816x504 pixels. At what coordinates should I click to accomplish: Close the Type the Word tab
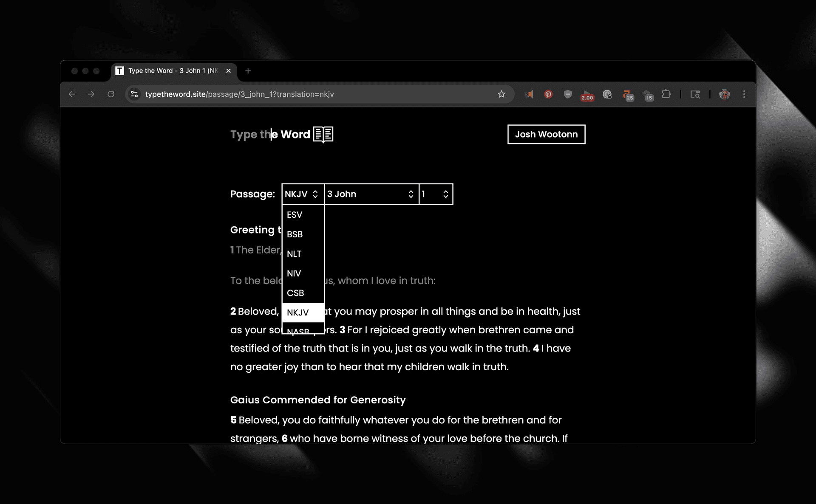pyautogui.click(x=228, y=71)
